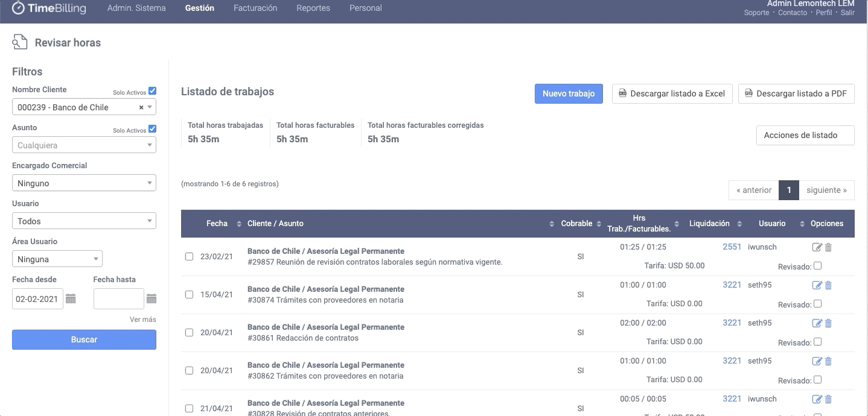Sort by Hrs Trab./Facturables arrows

pos(677,224)
